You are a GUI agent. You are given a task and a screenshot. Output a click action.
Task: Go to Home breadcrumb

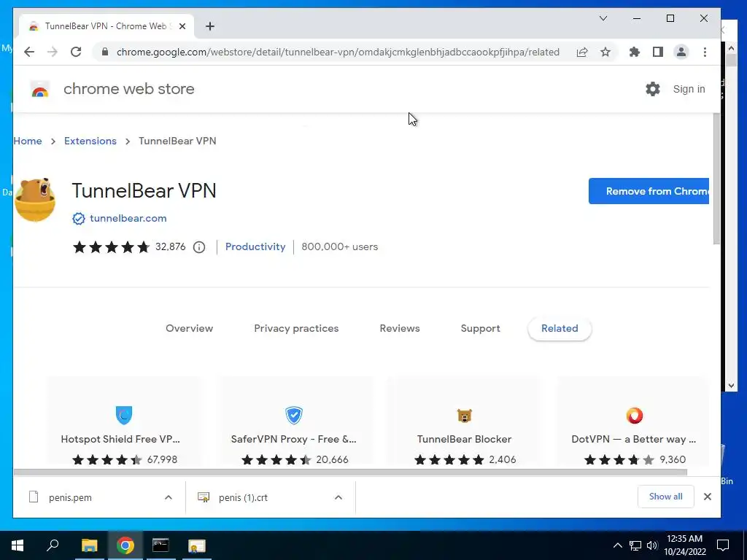coord(28,141)
